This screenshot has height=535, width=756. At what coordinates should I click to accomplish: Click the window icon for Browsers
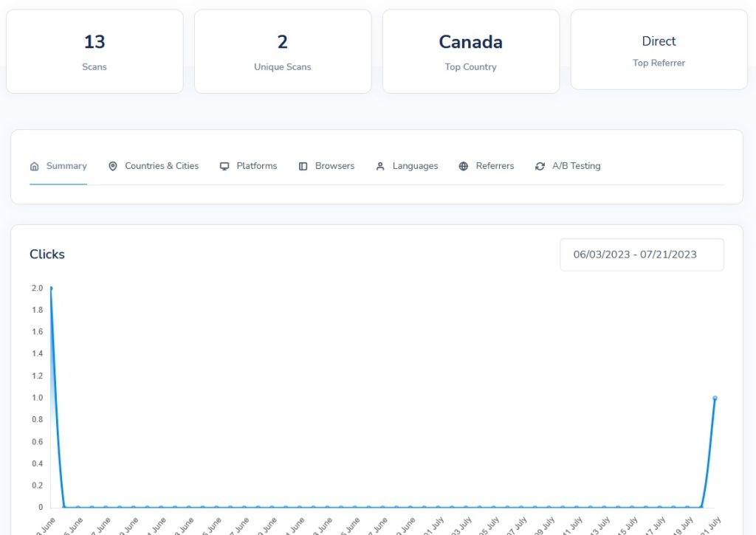[303, 166]
